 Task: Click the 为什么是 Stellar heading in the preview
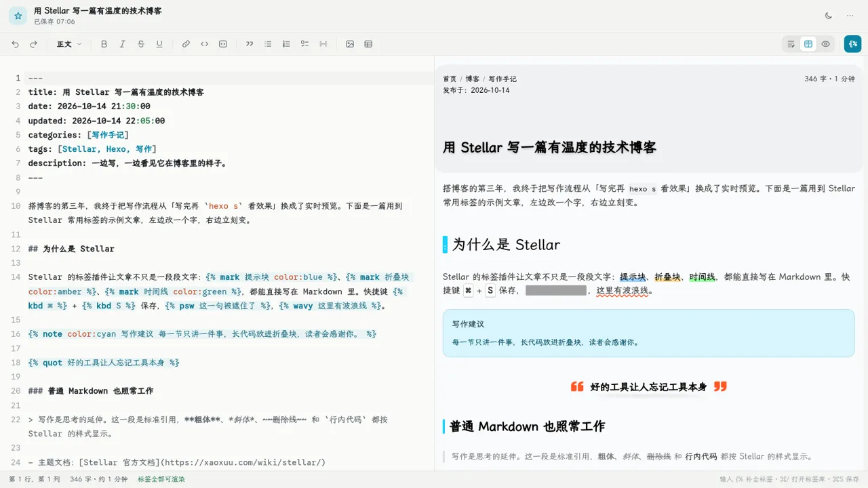point(506,245)
